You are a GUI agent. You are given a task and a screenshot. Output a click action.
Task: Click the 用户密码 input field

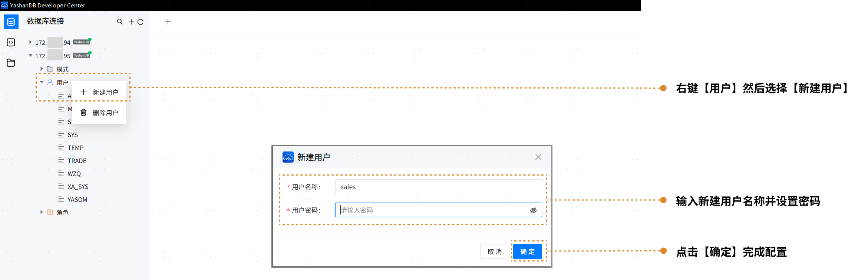pos(434,210)
